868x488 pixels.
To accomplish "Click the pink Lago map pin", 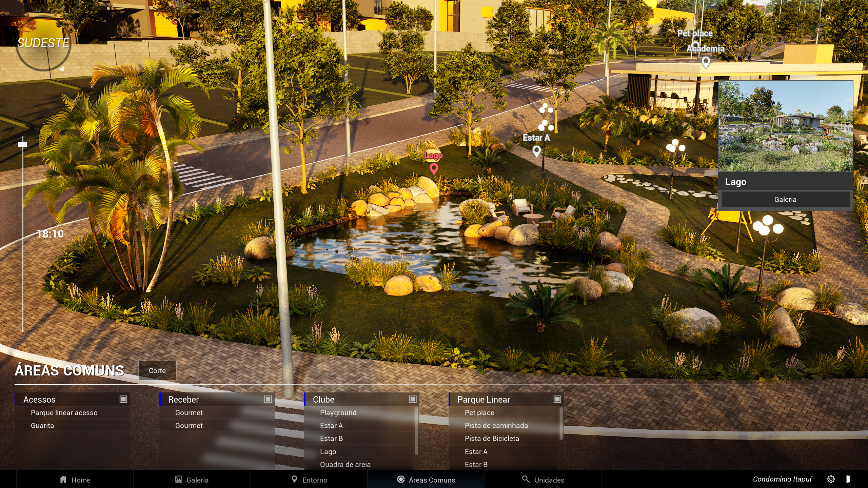I will pos(434,168).
